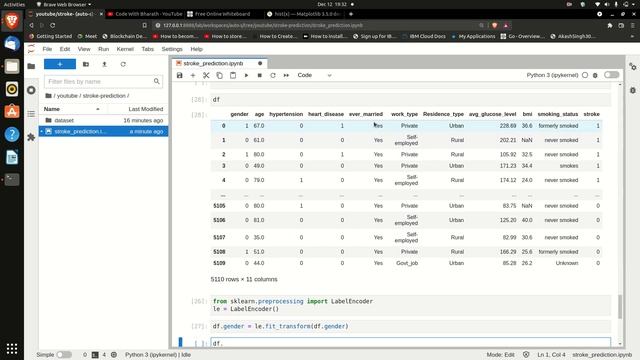This screenshot has height=360, width=640.
Task: Show Applications grid in the dock
Action: pyautogui.click(x=12, y=349)
